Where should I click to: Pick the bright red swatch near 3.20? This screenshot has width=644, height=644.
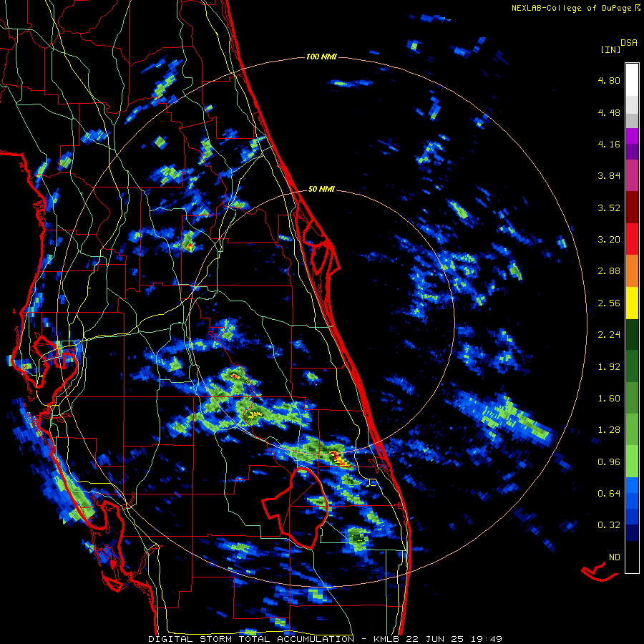[x=632, y=240]
